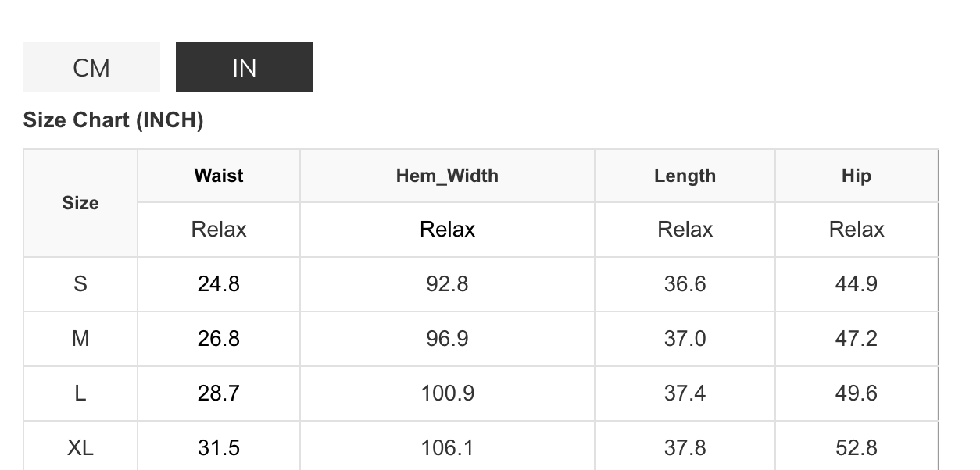Select the IN unit toggle
This screenshot has width=980, height=470.
click(x=244, y=68)
